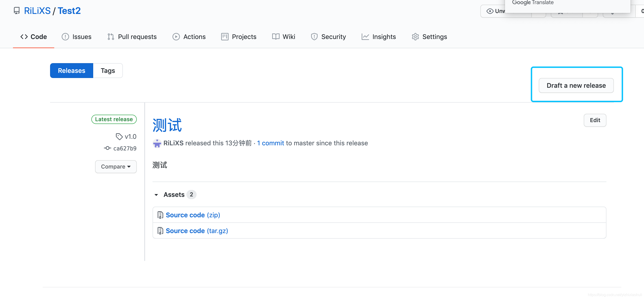Click the v1.0 tag label
This screenshot has width=644, height=299.
(x=131, y=136)
